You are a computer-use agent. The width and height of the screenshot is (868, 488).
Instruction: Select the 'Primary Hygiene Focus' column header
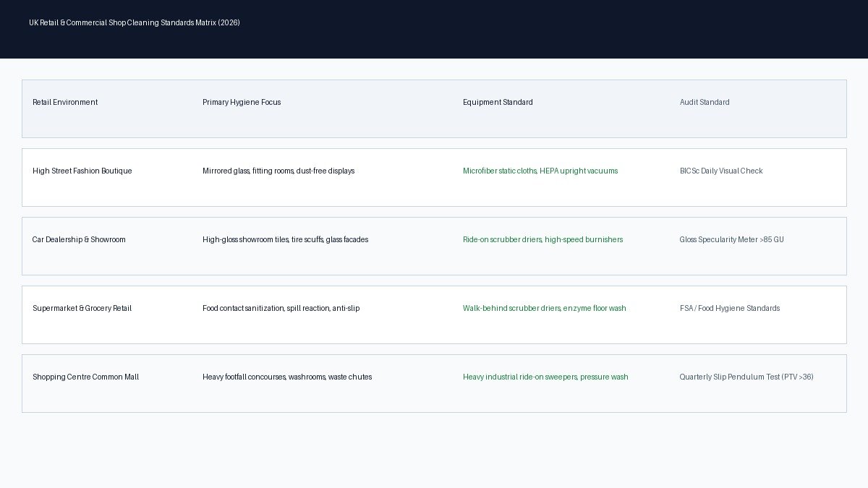point(242,102)
